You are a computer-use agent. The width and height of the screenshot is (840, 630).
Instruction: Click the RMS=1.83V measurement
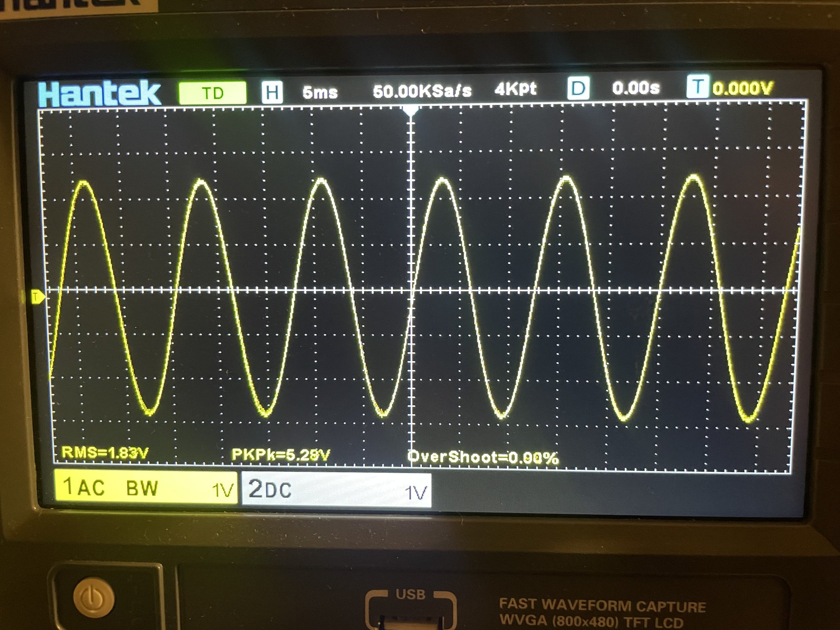tap(105, 452)
